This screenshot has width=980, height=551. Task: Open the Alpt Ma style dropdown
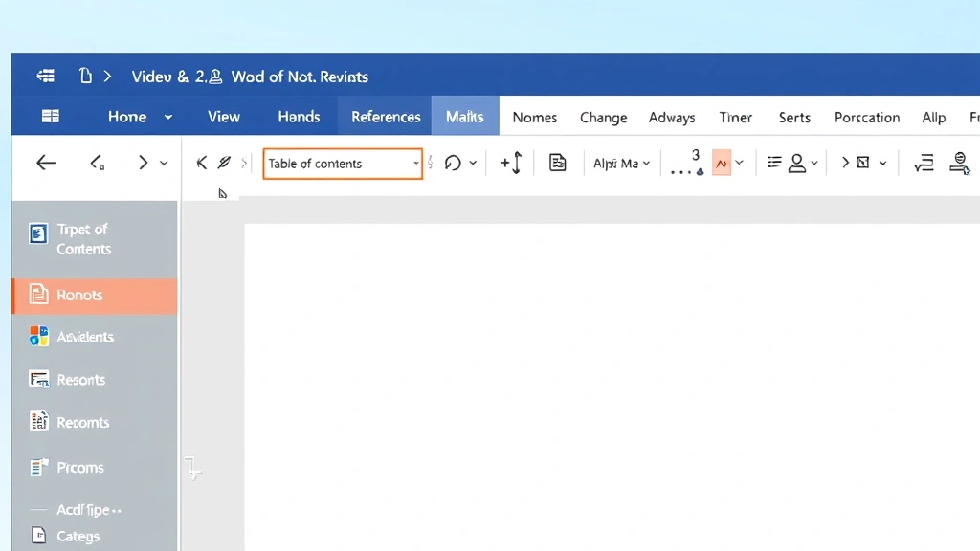[621, 164]
